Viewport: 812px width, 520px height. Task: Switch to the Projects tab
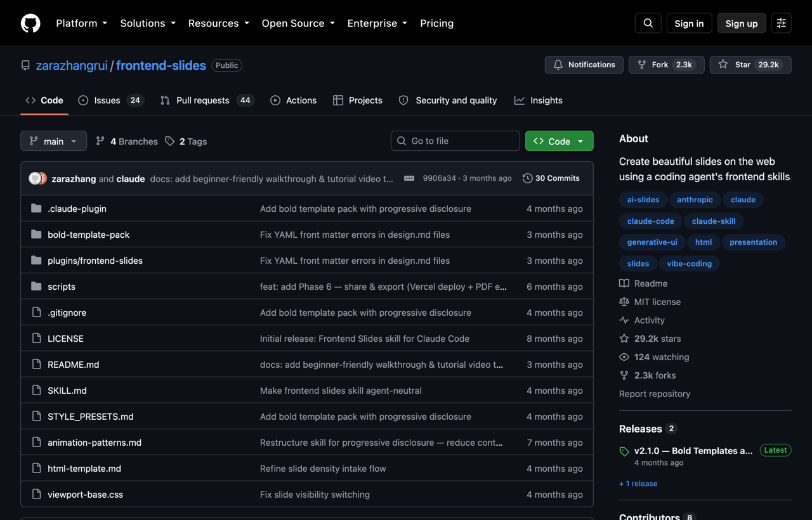coord(358,100)
